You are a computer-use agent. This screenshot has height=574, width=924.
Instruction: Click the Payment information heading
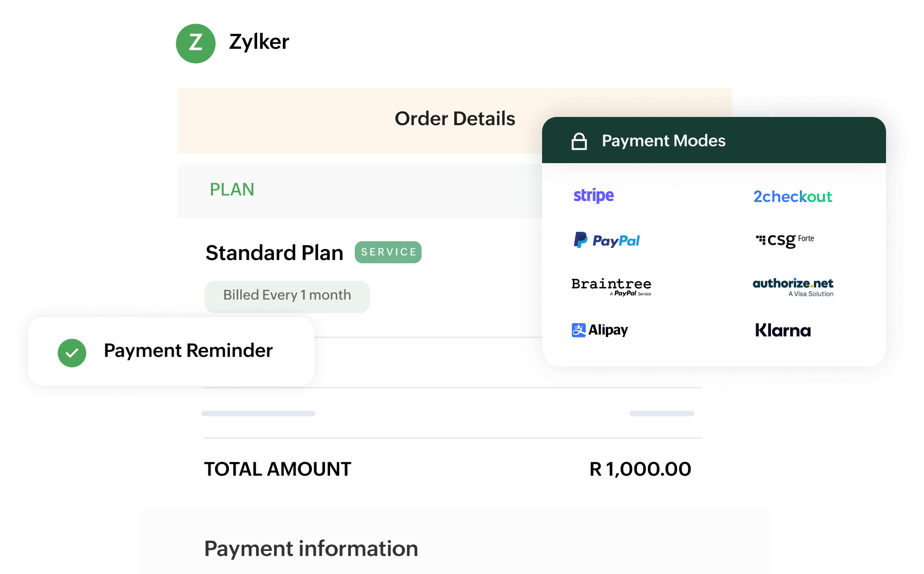311,549
